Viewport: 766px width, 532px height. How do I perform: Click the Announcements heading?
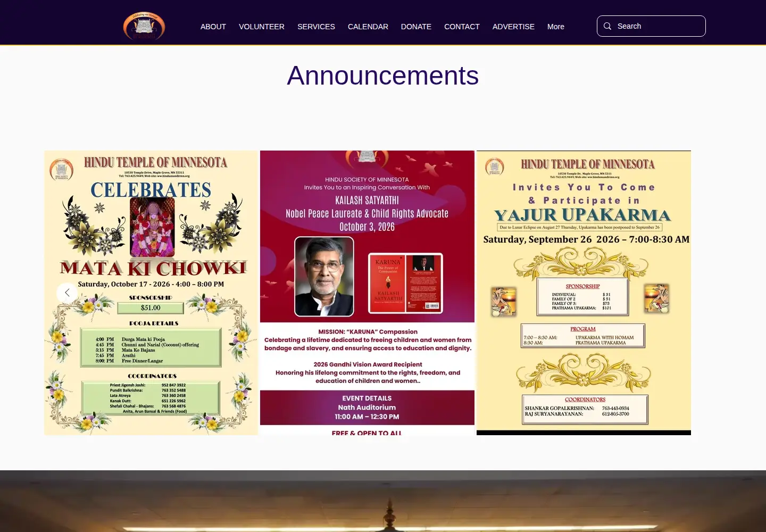[383, 76]
